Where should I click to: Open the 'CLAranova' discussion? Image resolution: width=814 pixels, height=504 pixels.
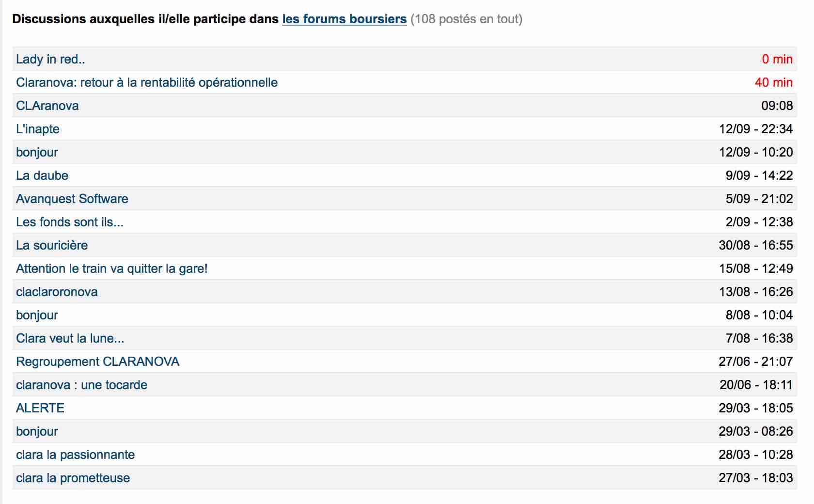[47, 106]
